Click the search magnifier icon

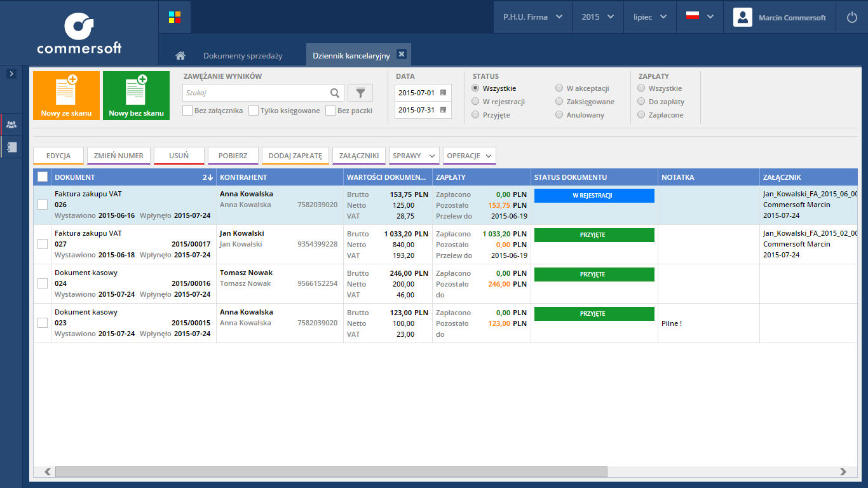coord(335,93)
